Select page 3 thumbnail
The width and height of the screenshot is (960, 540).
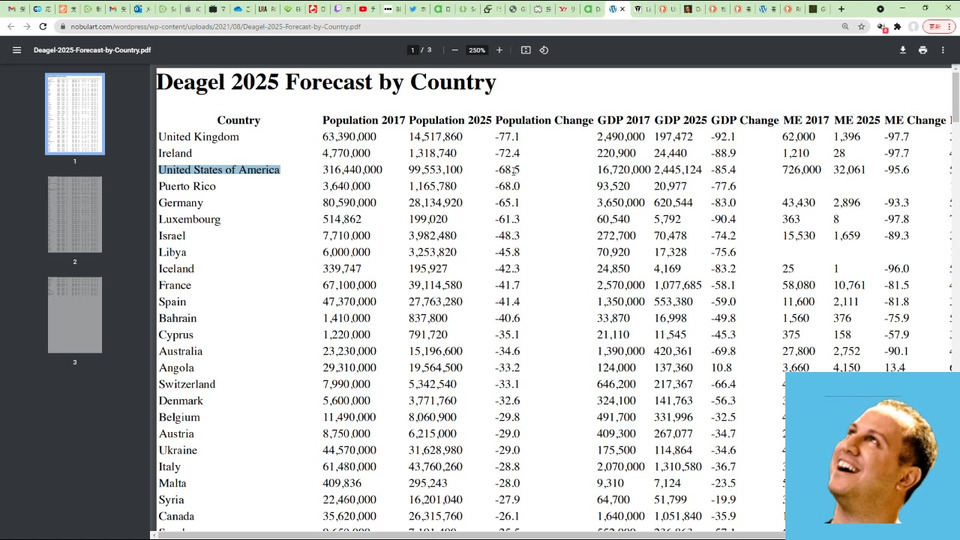pos(75,315)
